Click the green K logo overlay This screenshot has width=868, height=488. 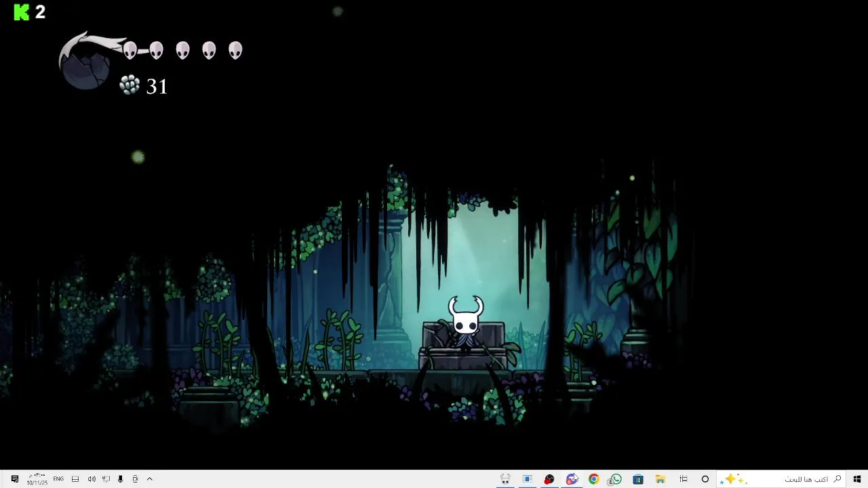[x=22, y=12]
